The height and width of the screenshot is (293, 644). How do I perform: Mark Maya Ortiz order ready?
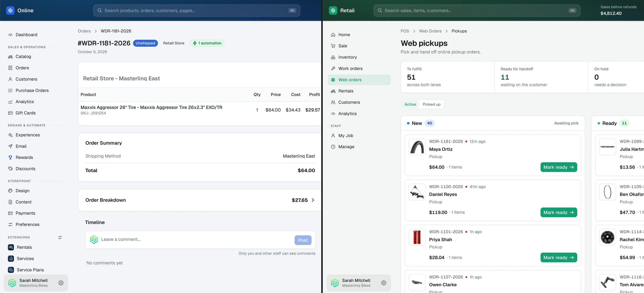click(559, 167)
